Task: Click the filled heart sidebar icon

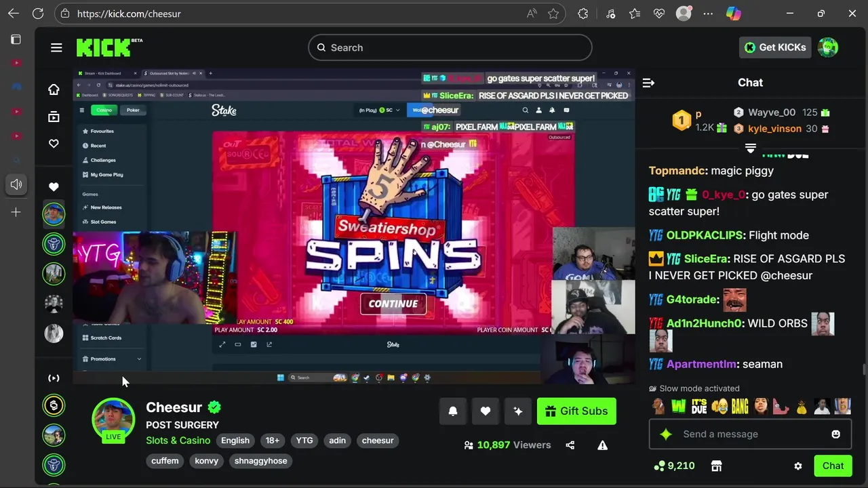Action: 54,186
